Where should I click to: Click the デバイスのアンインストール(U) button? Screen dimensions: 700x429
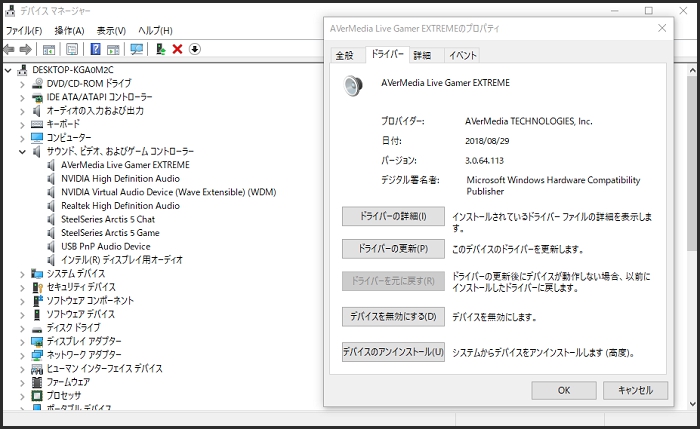393,352
